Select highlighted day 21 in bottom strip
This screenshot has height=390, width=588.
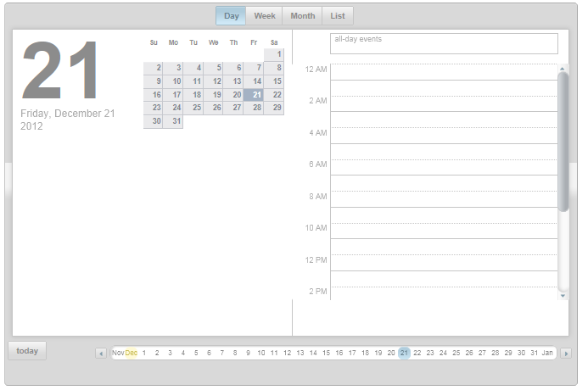tap(404, 353)
